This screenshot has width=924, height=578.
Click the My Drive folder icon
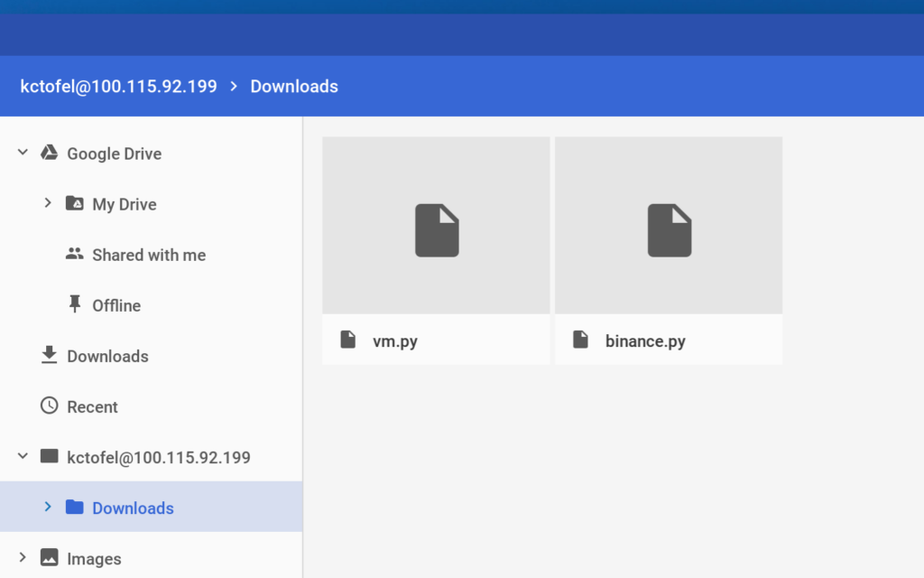point(74,203)
